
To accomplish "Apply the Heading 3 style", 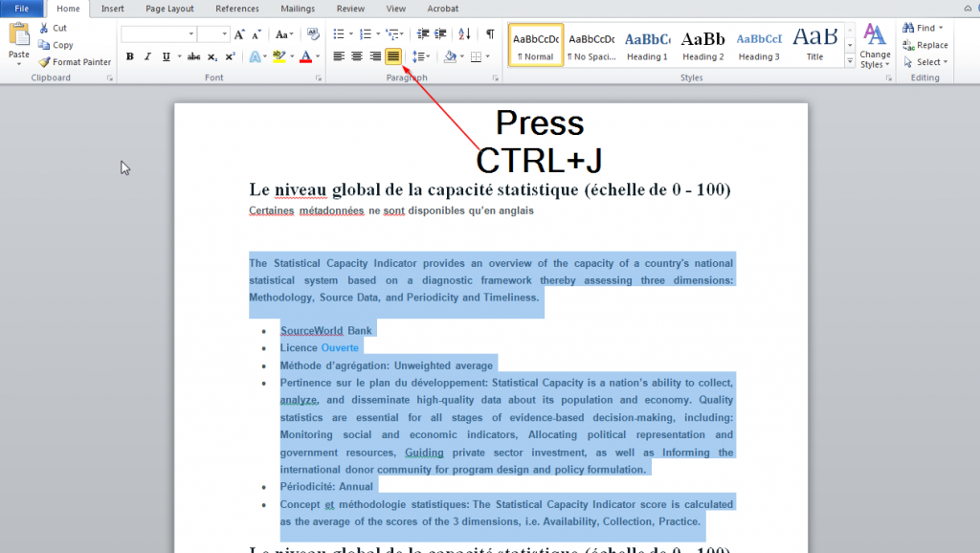I will pos(759,45).
